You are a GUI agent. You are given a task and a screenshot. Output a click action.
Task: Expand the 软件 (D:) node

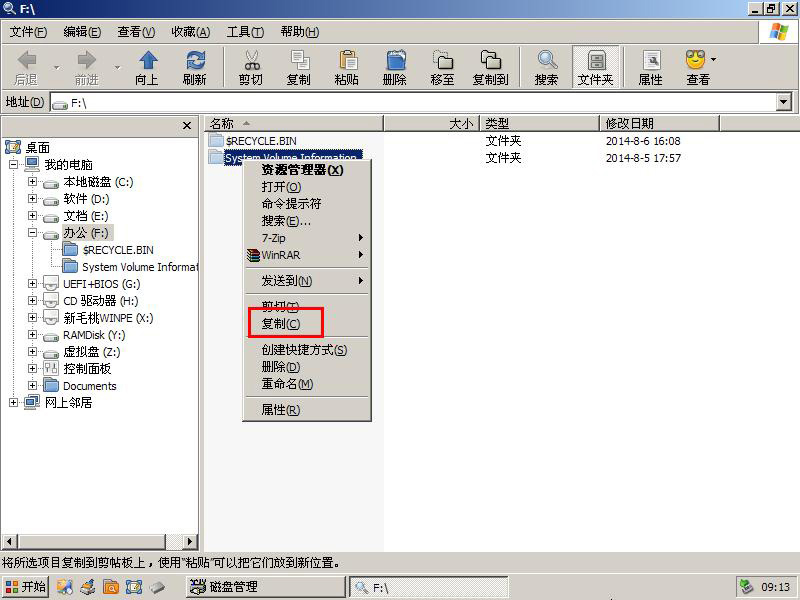[x=33, y=198]
